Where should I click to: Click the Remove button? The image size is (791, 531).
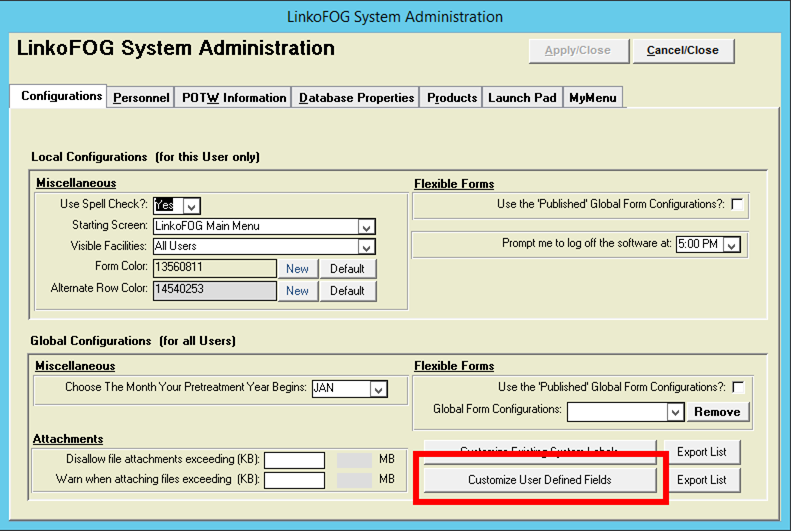click(717, 412)
